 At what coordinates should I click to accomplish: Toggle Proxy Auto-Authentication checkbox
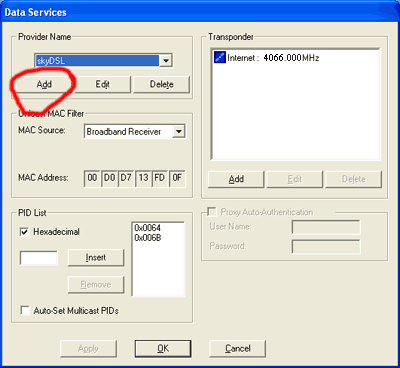click(x=212, y=212)
